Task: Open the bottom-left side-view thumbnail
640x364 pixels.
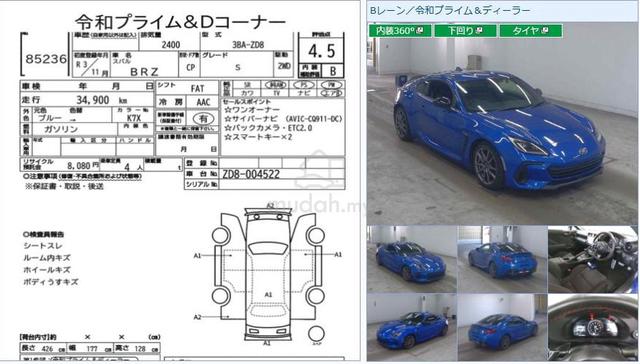Action: [x=412, y=327]
